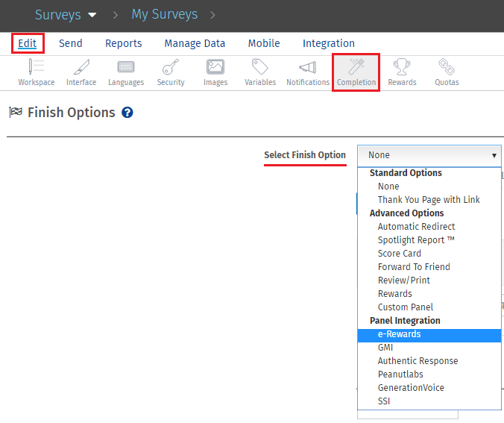504x423 pixels.
Task: Click the My Surveys breadcrumb link
Action: pyautogui.click(x=164, y=14)
